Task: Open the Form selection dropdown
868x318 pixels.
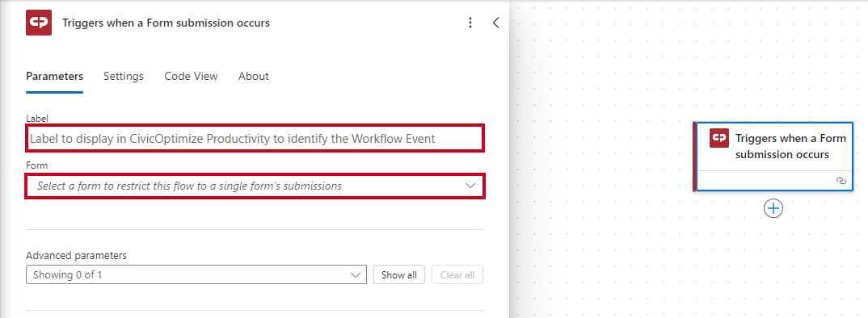Action: [255, 186]
